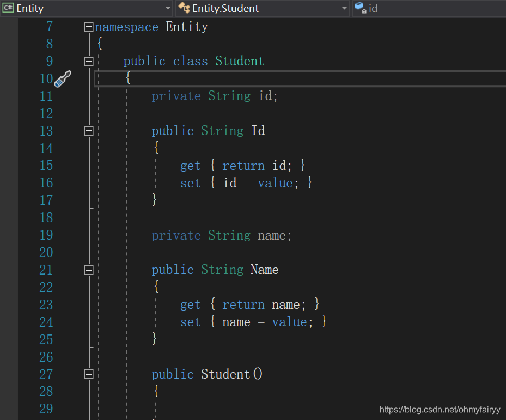This screenshot has height=420, width=506.
Task: Collapse the Name property block
Action: click(88, 270)
